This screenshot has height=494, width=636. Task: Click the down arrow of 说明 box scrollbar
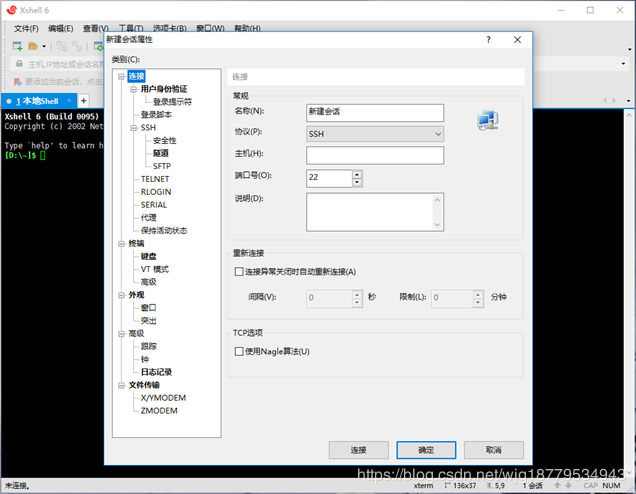click(437, 225)
